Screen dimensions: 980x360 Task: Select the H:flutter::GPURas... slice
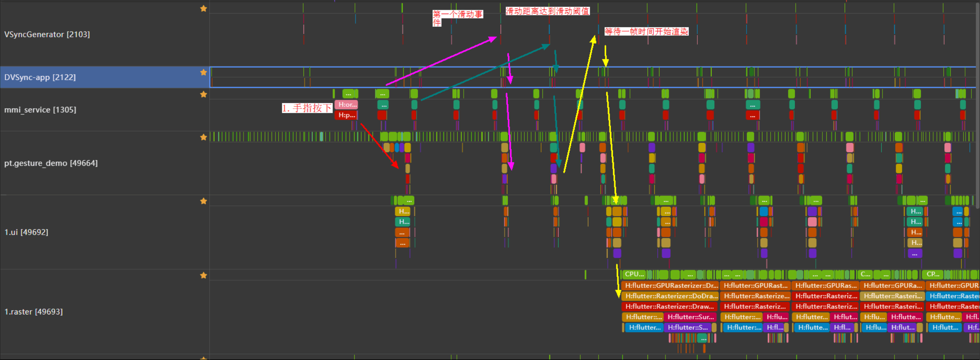825,285
